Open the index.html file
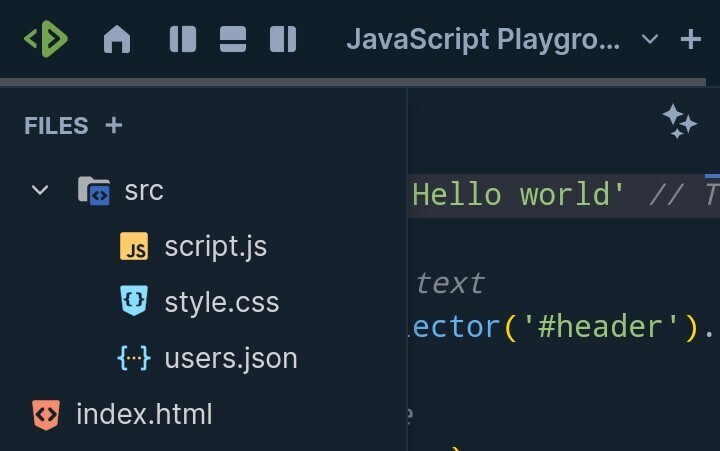720x451 pixels. pyautogui.click(x=144, y=414)
